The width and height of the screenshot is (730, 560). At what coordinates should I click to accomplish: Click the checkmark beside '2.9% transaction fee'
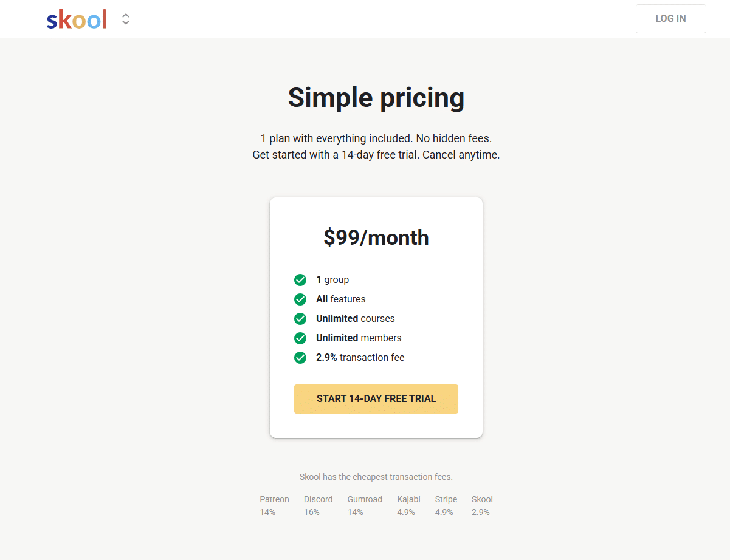point(300,358)
